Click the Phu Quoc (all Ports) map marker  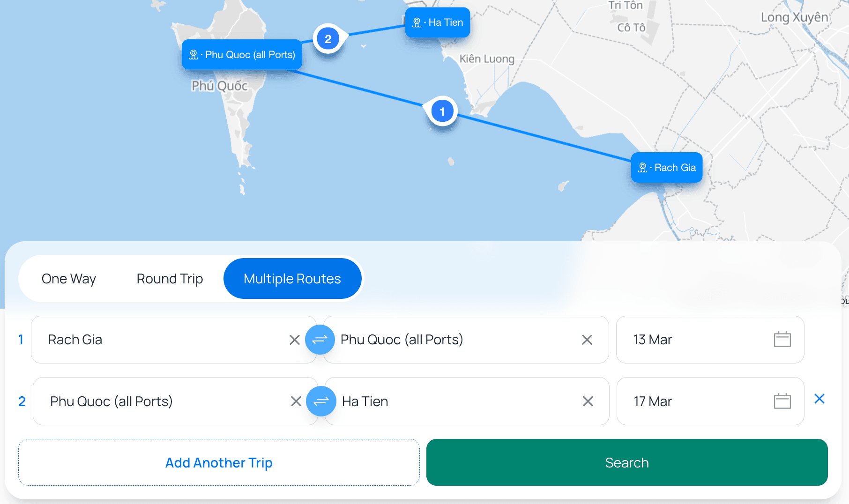(x=241, y=54)
